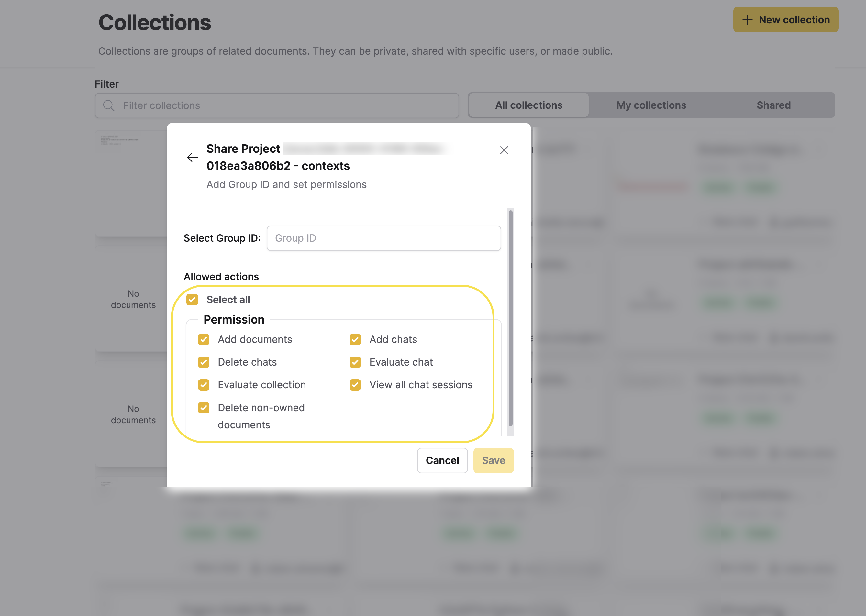The image size is (866, 616).
Task: Open the Shared collections tab
Action: pos(773,105)
